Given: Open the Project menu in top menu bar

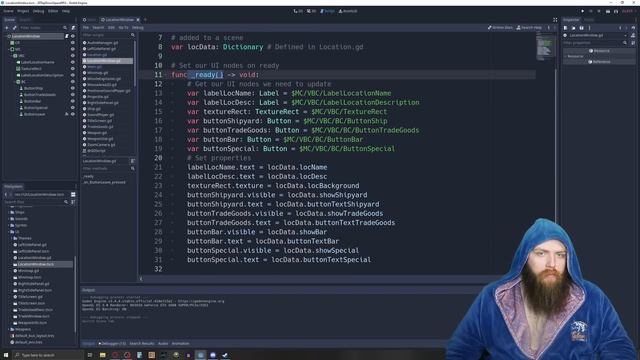Looking at the screenshot, I should click(x=23, y=11).
